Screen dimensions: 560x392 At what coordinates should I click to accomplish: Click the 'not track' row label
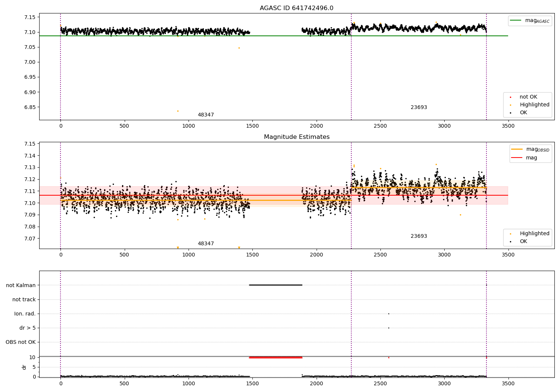[24, 299]
